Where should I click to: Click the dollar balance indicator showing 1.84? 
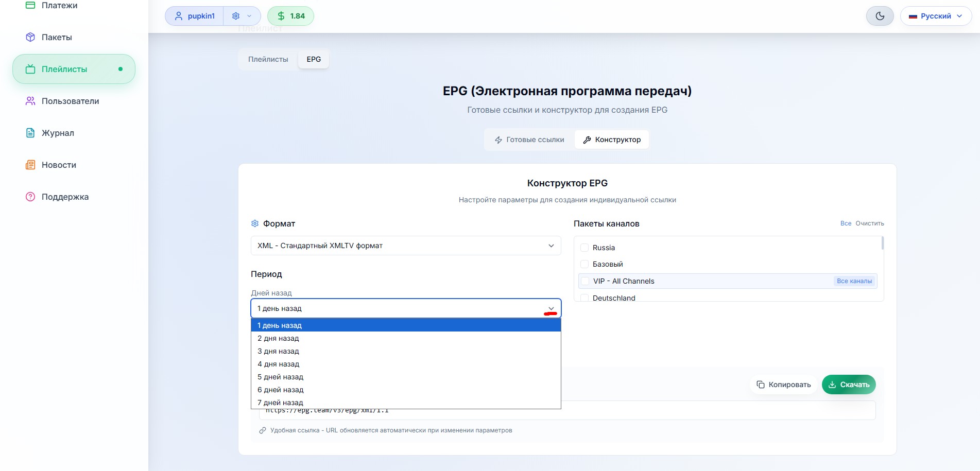(x=290, y=16)
